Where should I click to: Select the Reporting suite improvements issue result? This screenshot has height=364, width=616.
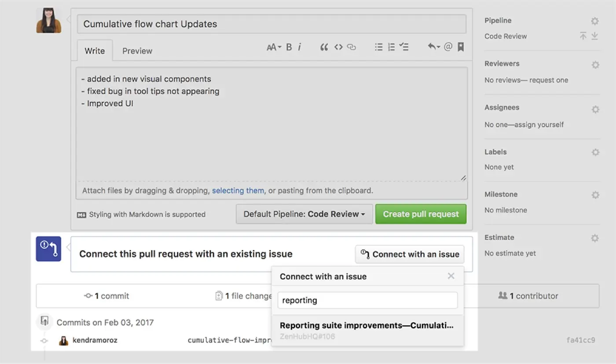368,330
